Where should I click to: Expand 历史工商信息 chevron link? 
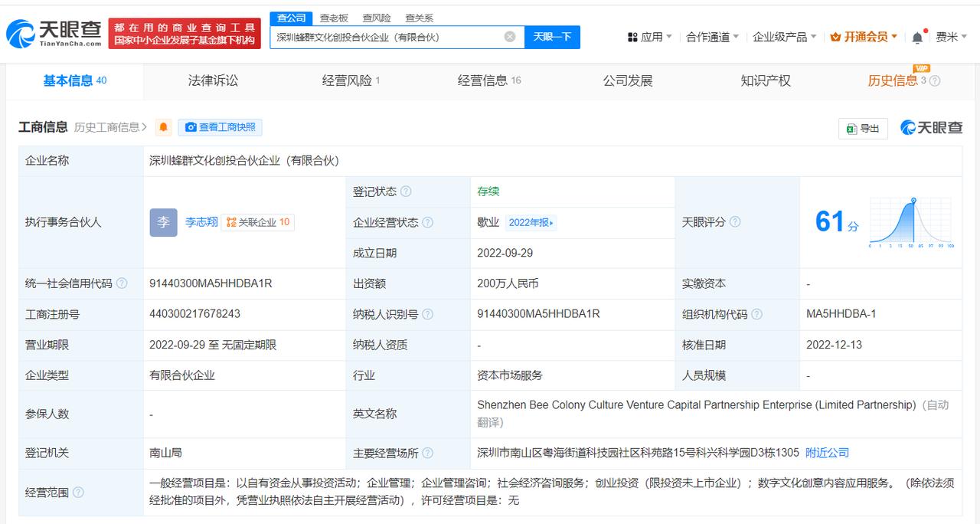pyautogui.click(x=111, y=127)
